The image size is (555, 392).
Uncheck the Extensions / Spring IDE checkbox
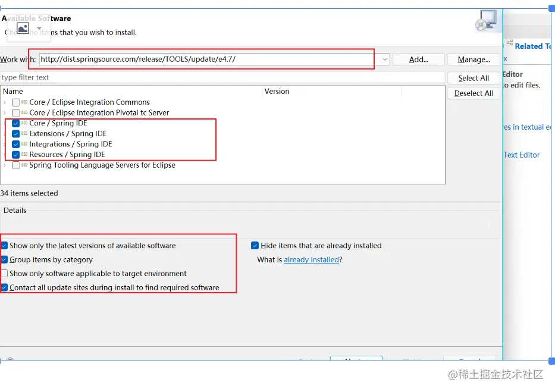(x=15, y=134)
